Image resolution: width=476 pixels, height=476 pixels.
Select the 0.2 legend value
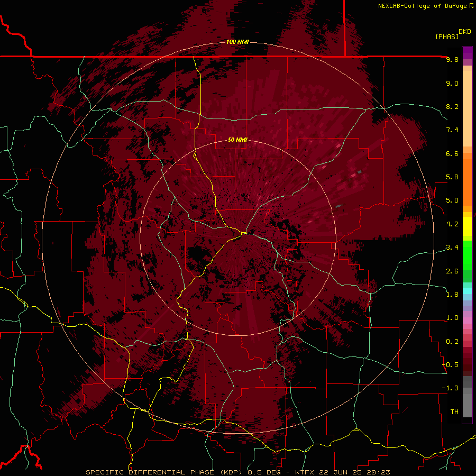[x=452, y=342]
